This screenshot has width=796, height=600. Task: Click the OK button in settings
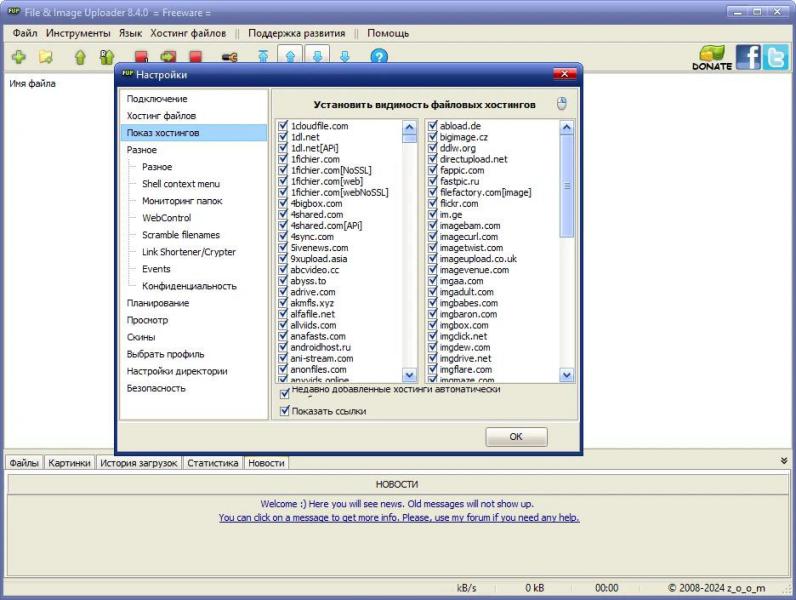point(516,437)
